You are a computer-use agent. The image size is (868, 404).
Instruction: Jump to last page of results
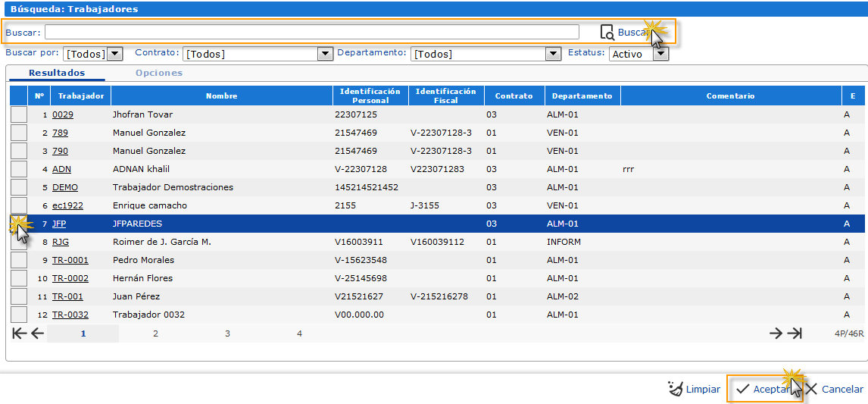(x=794, y=334)
